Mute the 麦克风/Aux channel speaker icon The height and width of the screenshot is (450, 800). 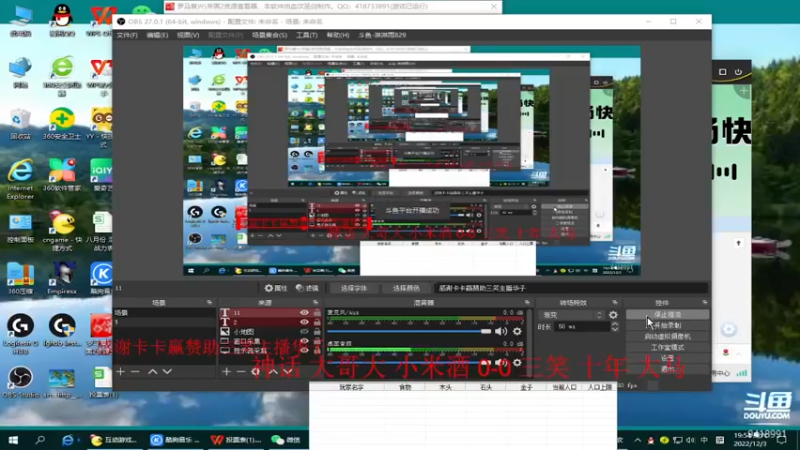pyautogui.click(x=501, y=332)
